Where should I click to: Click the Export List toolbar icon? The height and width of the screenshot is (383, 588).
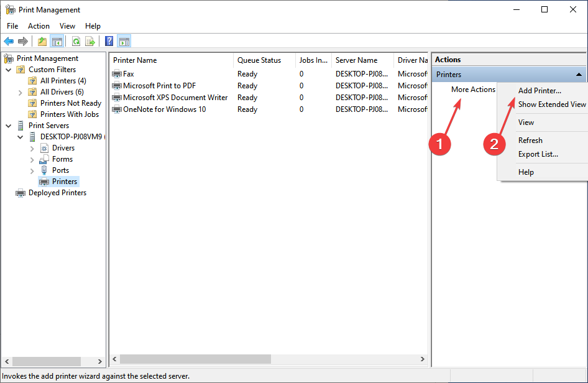90,41
